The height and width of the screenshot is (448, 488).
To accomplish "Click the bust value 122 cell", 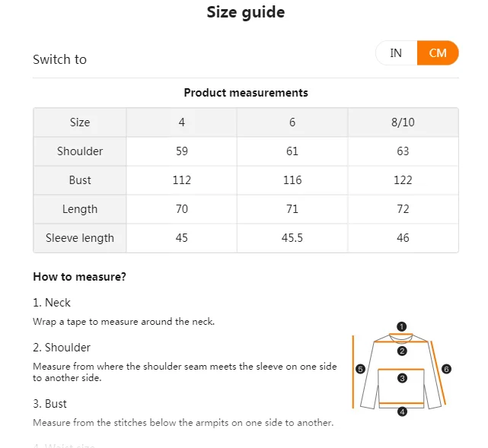I will pyautogui.click(x=403, y=180).
